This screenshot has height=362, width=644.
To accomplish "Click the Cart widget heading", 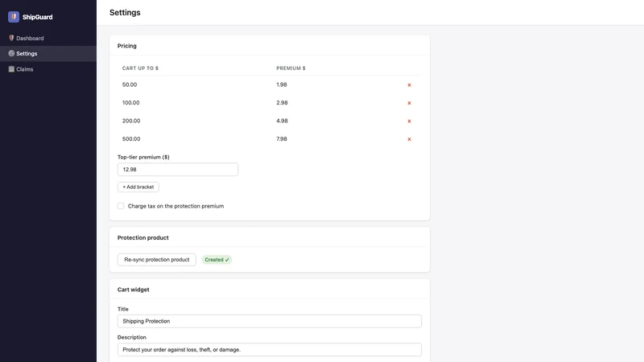I will click(134, 290).
